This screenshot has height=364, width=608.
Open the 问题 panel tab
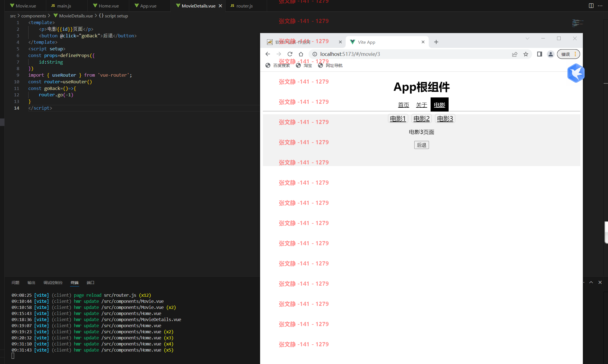(15, 283)
